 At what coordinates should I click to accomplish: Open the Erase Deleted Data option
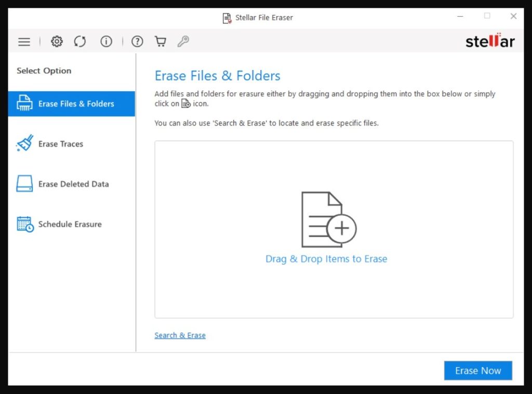point(73,184)
